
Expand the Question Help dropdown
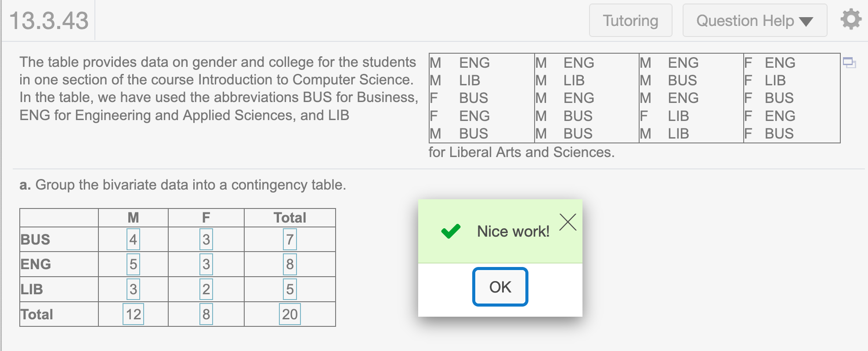tap(755, 21)
